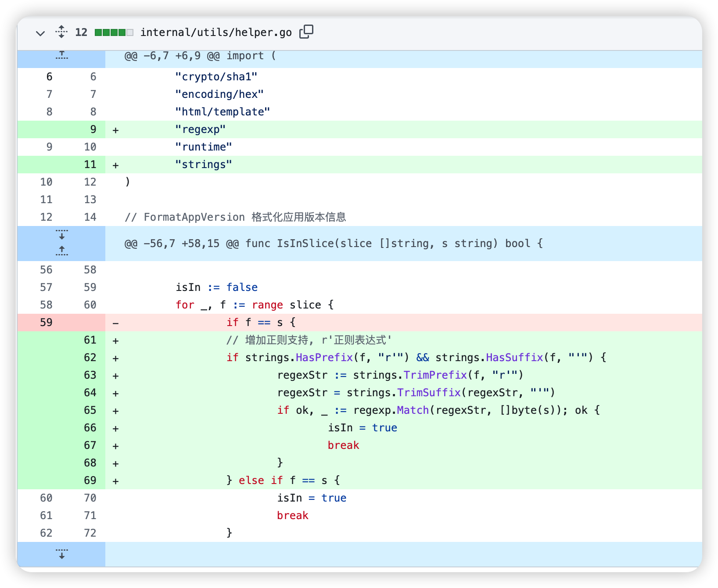The image size is (718, 588).
Task: Select new line number 11 for "strings"
Action: [x=90, y=165]
